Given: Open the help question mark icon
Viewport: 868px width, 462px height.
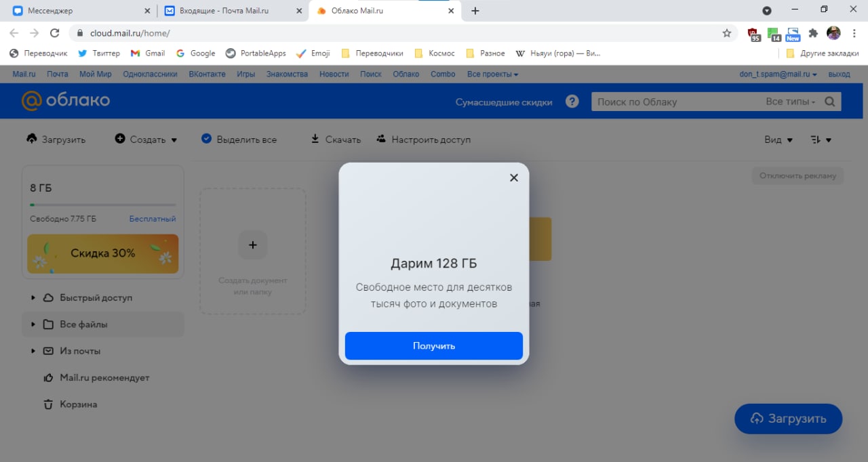Looking at the screenshot, I should click(x=572, y=102).
